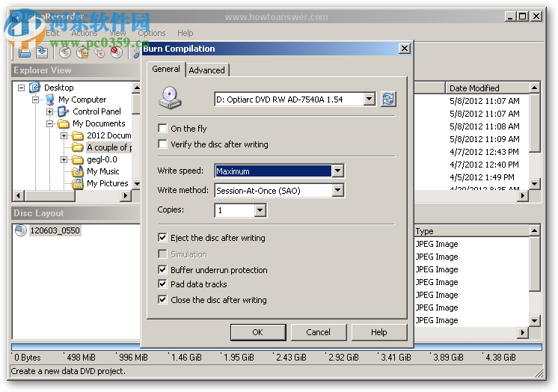Collapse the Desktop tree node
Image resolution: width=558 pixels, height=392 pixels.
point(22,88)
